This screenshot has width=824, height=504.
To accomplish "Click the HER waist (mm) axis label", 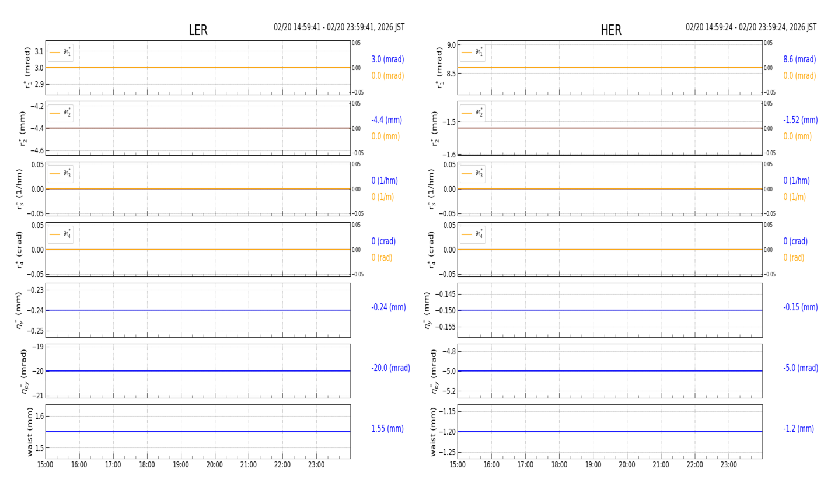I will [x=434, y=432].
